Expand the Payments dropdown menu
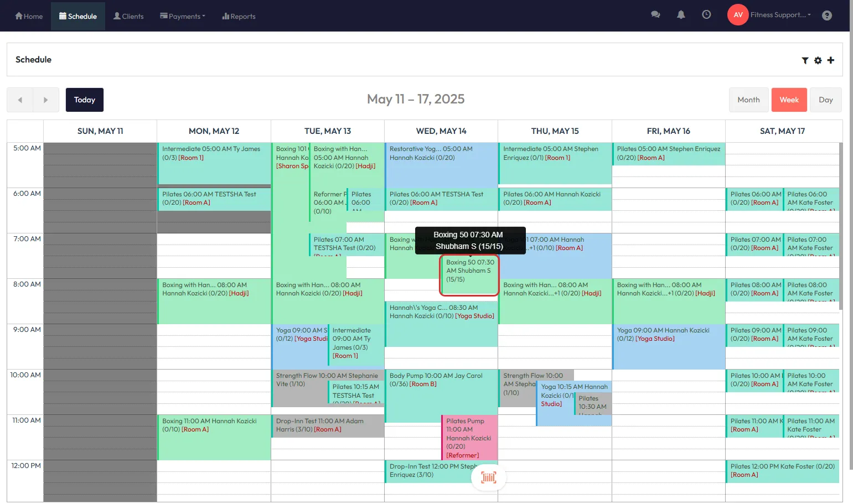853x504 pixels. coord(183,16)
